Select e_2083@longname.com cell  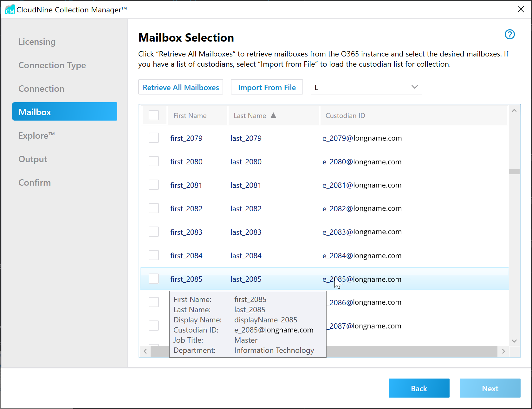pos(362,232)
